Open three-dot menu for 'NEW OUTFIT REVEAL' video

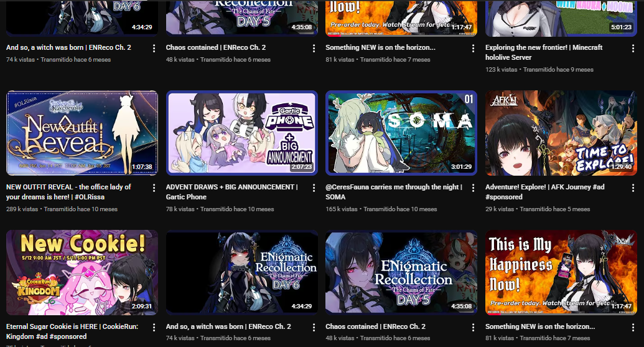click(x=154, y=188)
